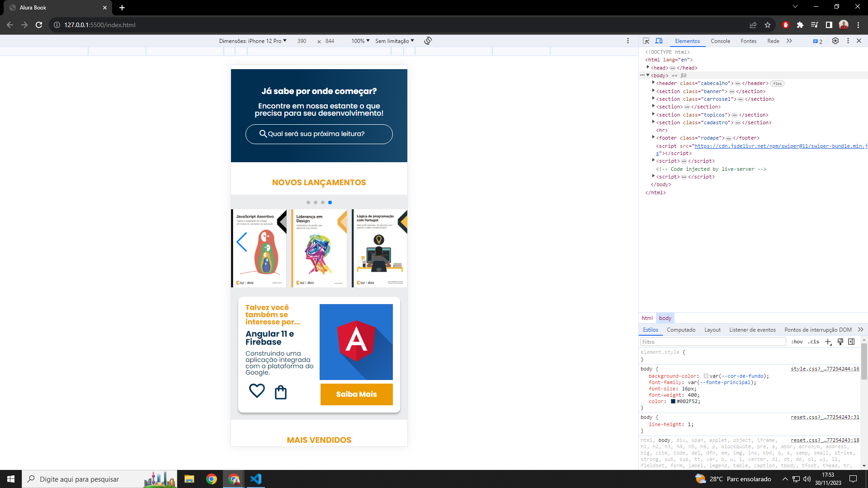Reload the page with the refresh icon

[39, 25]
